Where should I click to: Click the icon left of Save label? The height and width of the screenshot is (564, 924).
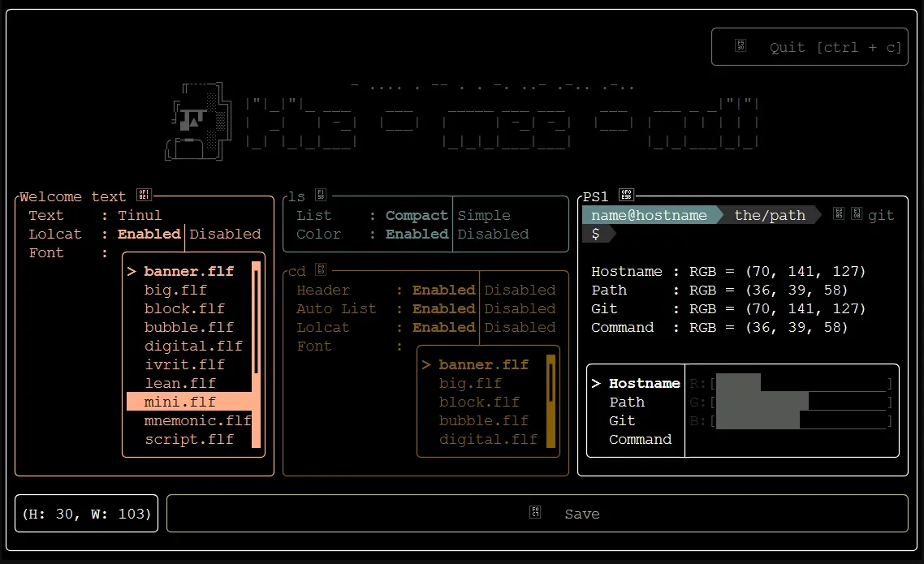[535, 513]
